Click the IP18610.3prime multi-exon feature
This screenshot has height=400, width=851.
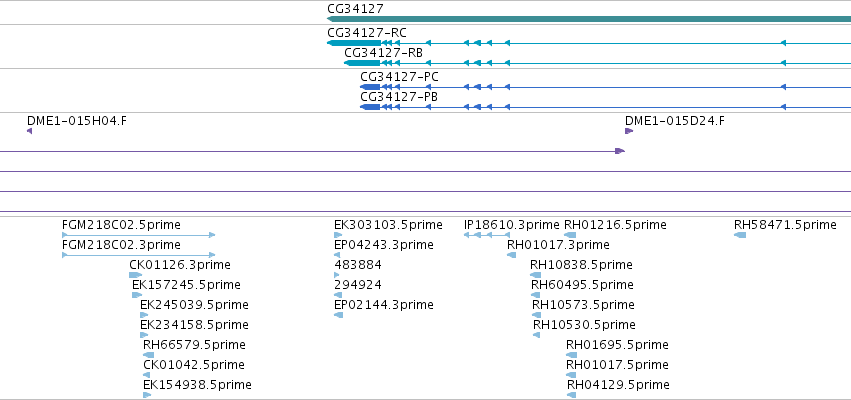coord(487,235)
